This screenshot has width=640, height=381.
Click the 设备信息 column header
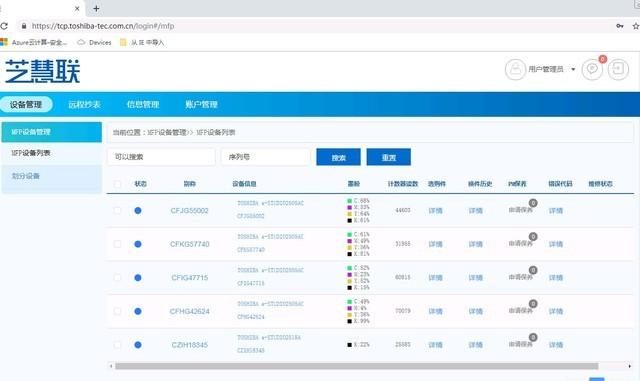[244, 184]
